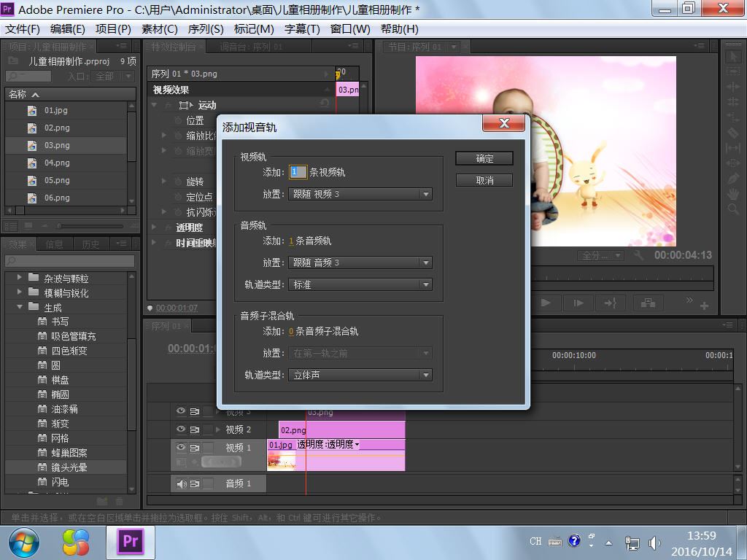The width and height of the screenshot is (747, 560).
Task: Click the audio track count value 1
Action: point(291,241)
